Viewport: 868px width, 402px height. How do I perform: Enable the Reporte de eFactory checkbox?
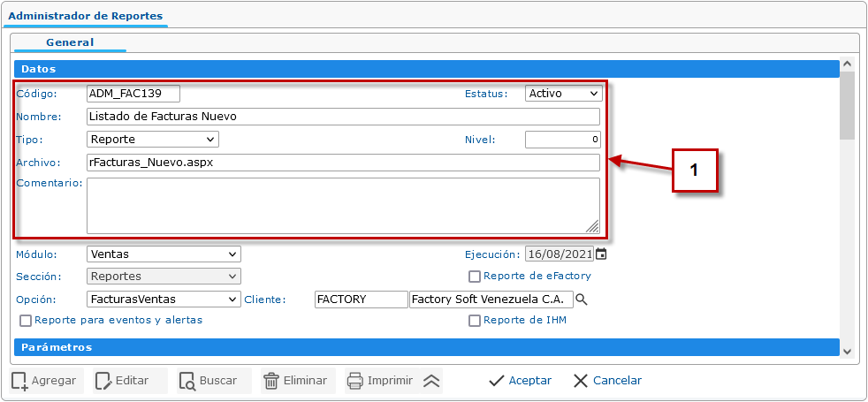[475, 276]
